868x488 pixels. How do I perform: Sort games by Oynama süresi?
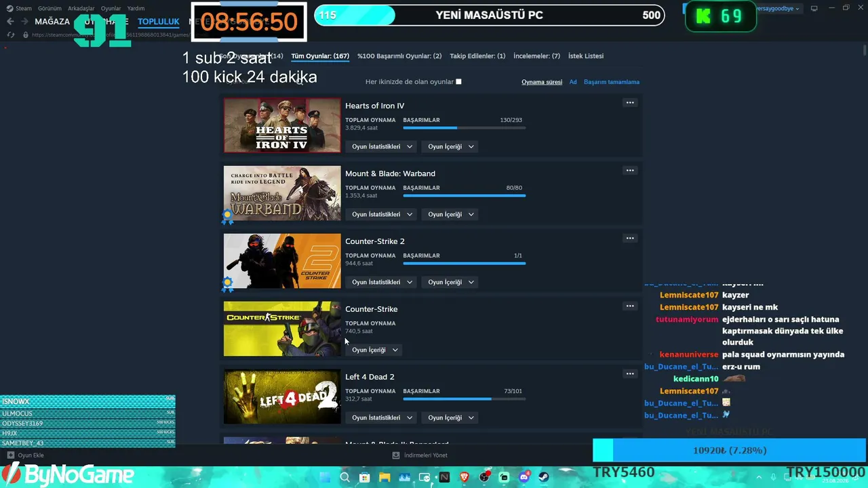tap(542, 82)
